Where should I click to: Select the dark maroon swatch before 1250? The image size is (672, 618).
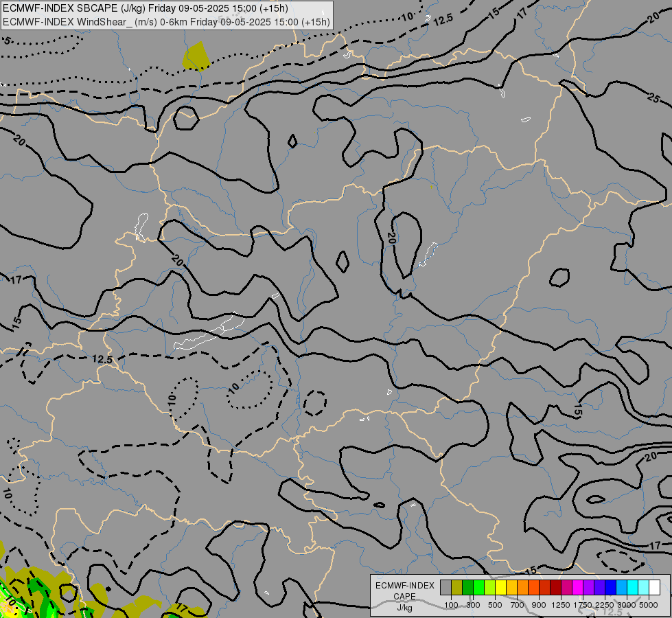(x=555, y=587)
